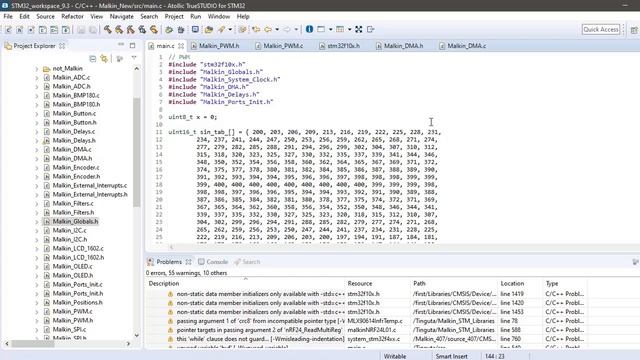Open the Navigate menu
The image size is (640, 360).
tap(122, 16)
